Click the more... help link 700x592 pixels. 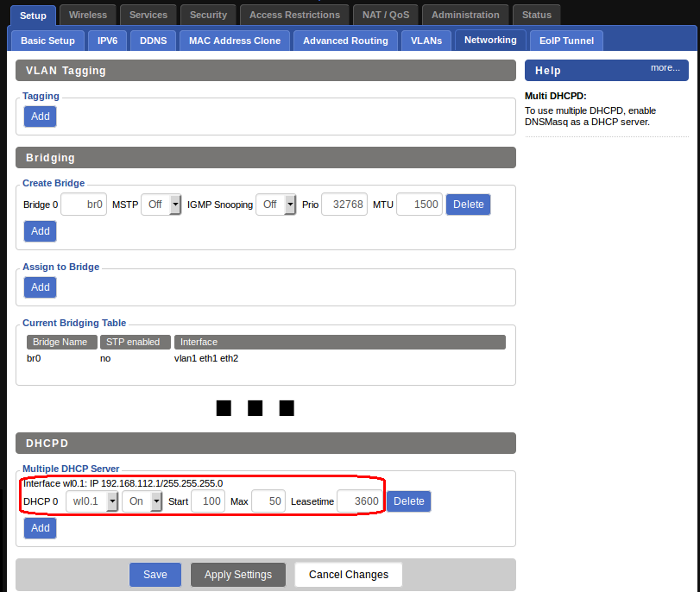point(665,68)
